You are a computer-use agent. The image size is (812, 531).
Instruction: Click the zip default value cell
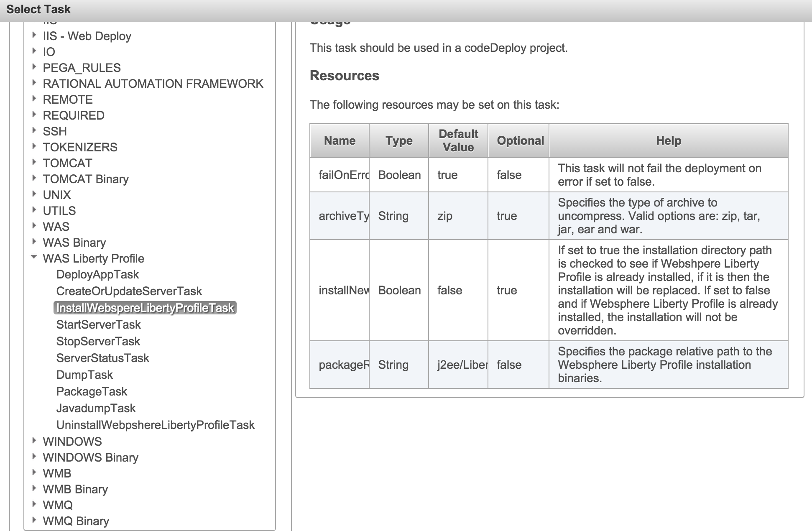[x=458, y=216]
